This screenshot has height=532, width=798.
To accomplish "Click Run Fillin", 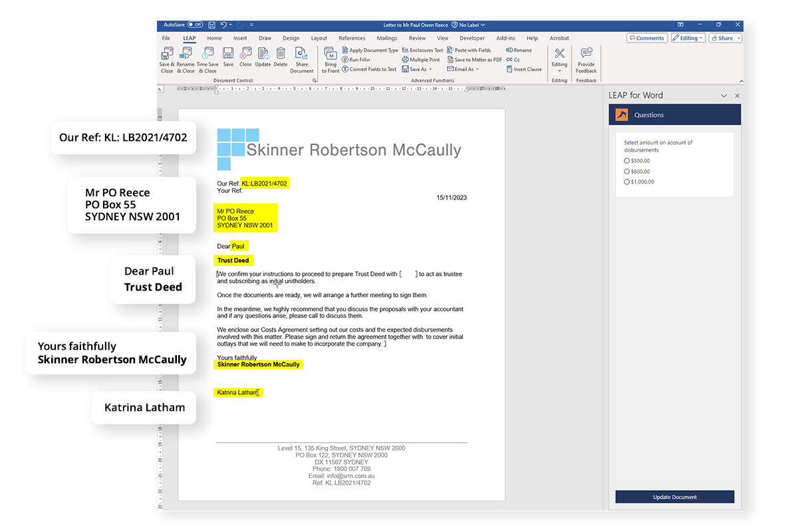I will coord(356,60).
